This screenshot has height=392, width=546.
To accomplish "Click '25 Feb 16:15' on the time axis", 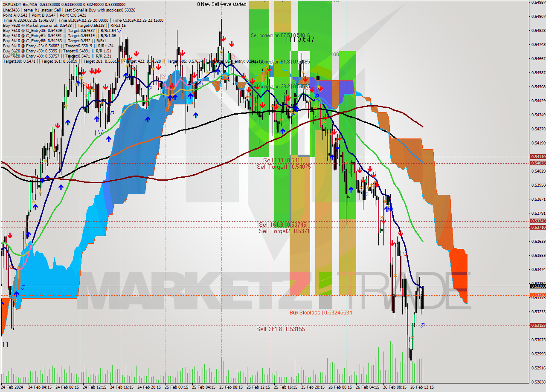I will point(286,387).
